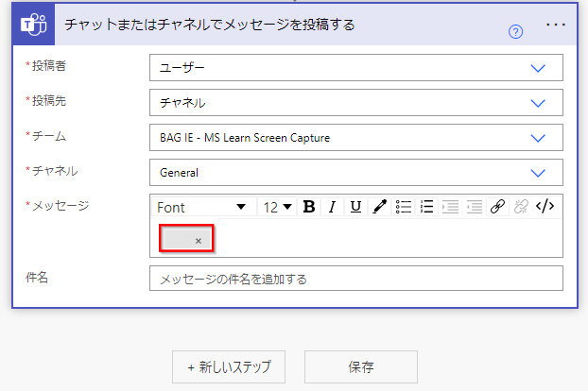Click the Microsoft Teams connector icon
The height and width of the screenshot is (391, 588).
tap(34, 25)
